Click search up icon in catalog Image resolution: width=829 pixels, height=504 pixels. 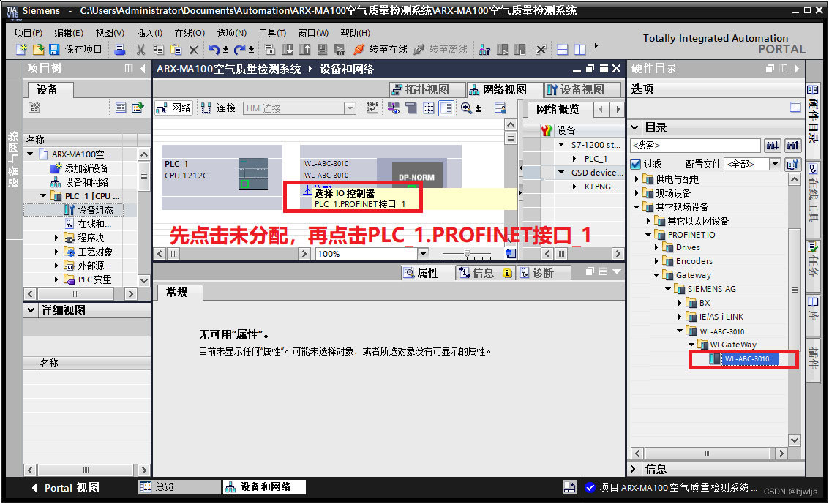(792, 146)
